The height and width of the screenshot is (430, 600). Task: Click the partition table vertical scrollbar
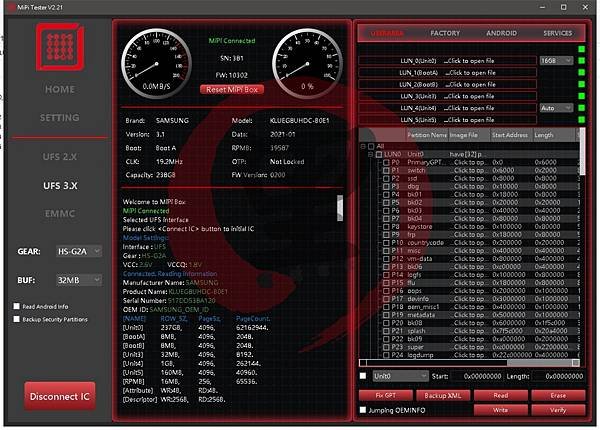click(x=582, y=151)
